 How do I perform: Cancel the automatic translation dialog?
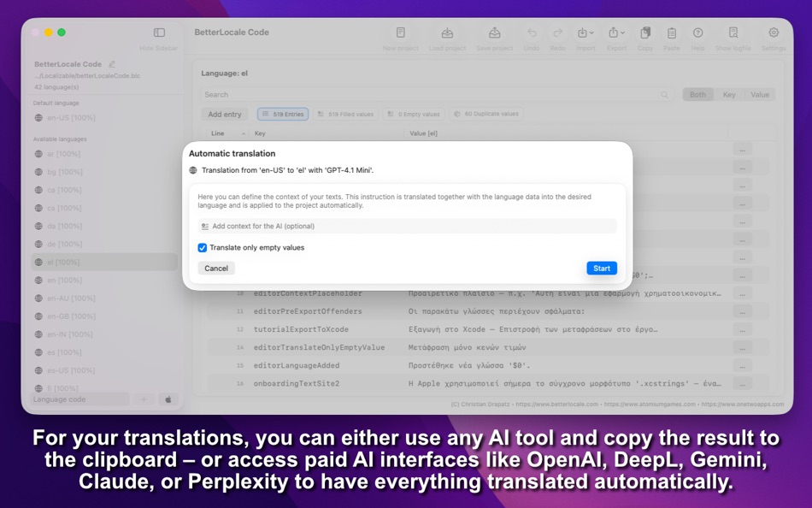click(215, 268)
